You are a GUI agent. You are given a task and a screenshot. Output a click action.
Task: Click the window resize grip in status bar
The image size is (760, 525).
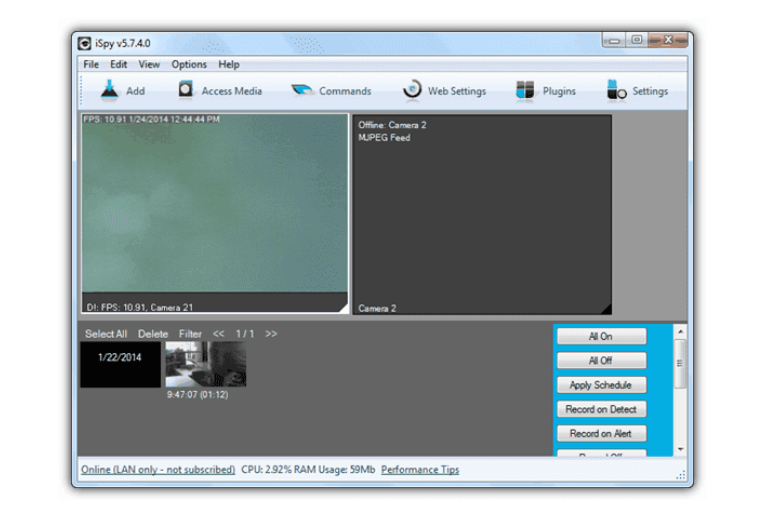681,475
